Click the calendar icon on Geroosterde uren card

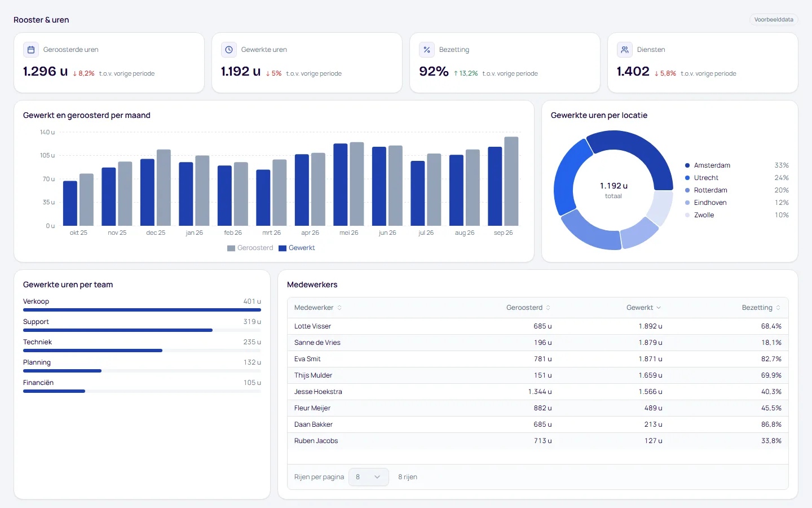pyautogui.click(x=31, y=50)
